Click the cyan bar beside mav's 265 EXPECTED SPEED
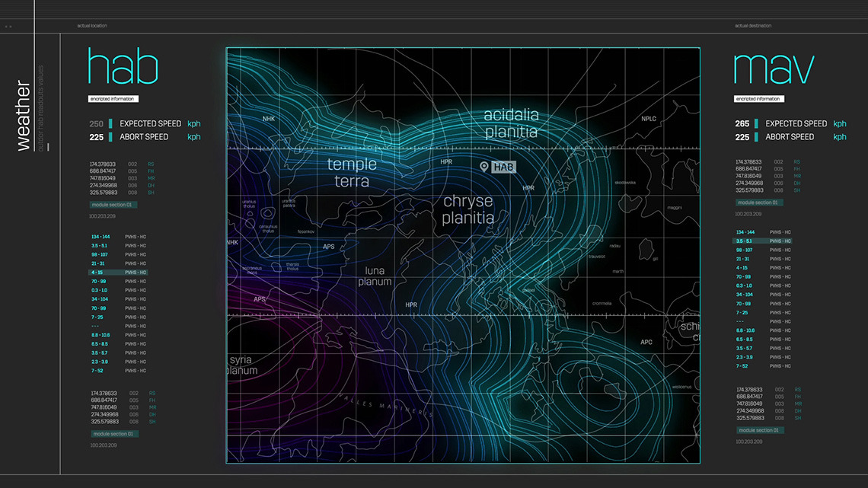The image size is (868, 488). click(x=756, y=123)
